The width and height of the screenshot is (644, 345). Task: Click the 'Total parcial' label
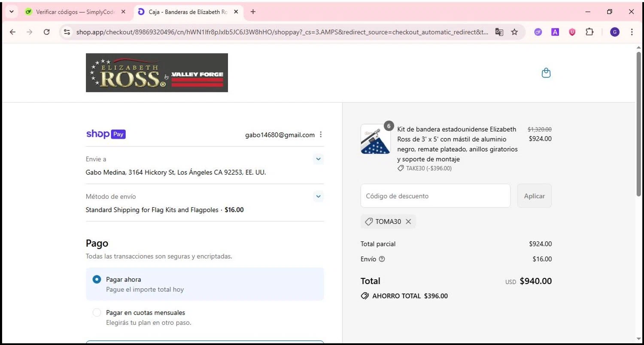[378, 244]
